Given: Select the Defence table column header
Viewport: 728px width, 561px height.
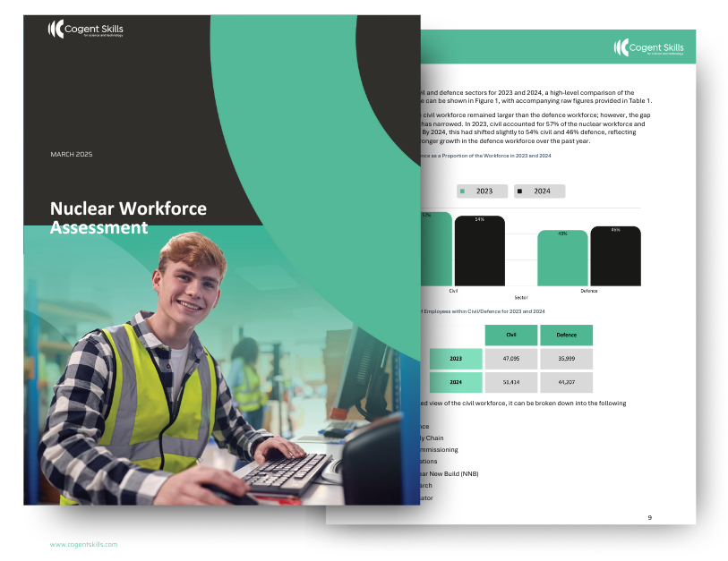Looking at the screenshot, I should click(x=566, y=334).
